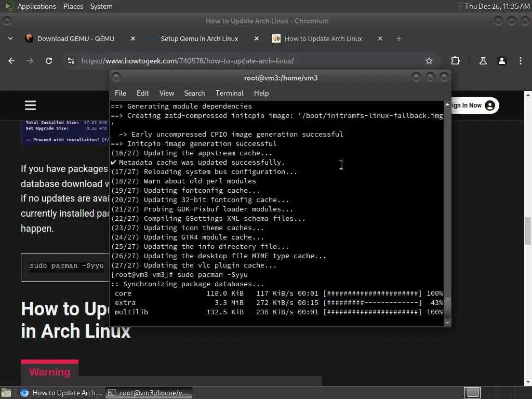
Task: Click the How to Update Arch Linux favicon
Action: (276, 38)
